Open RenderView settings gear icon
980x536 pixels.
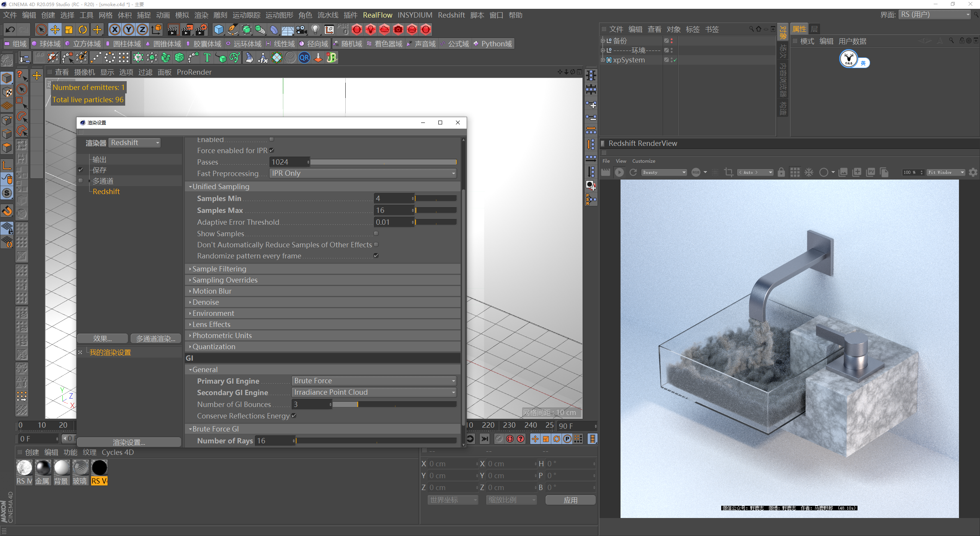point(973,172)
